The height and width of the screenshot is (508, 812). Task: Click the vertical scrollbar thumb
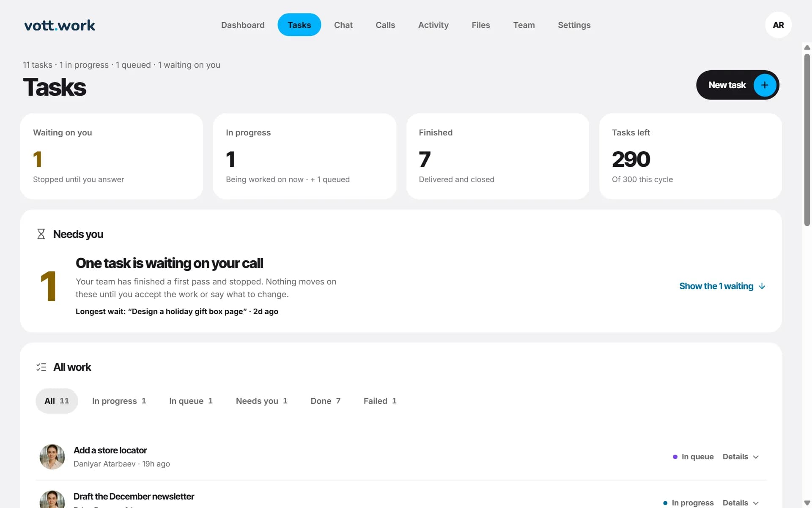tap(807, 140)
